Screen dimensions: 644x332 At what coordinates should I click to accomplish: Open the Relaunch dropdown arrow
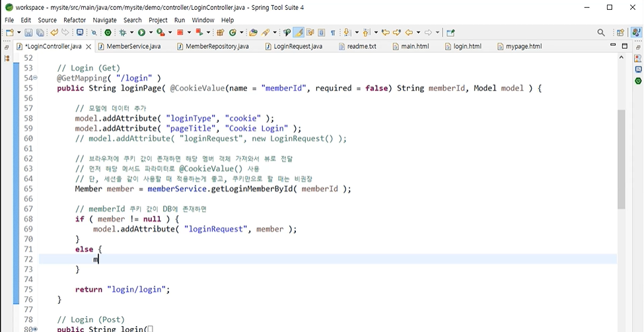pyautogui.click(x=208, y=32)
